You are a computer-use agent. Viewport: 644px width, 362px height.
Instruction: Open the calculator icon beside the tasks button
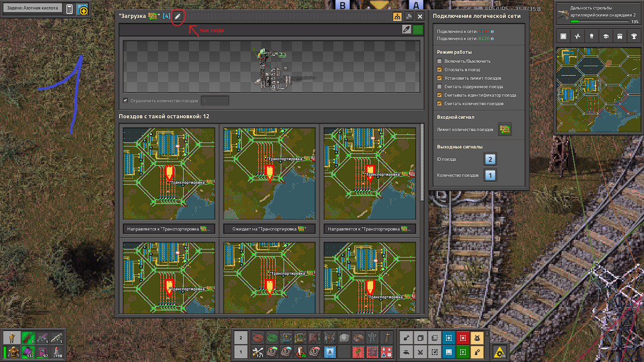click(69, 9)
